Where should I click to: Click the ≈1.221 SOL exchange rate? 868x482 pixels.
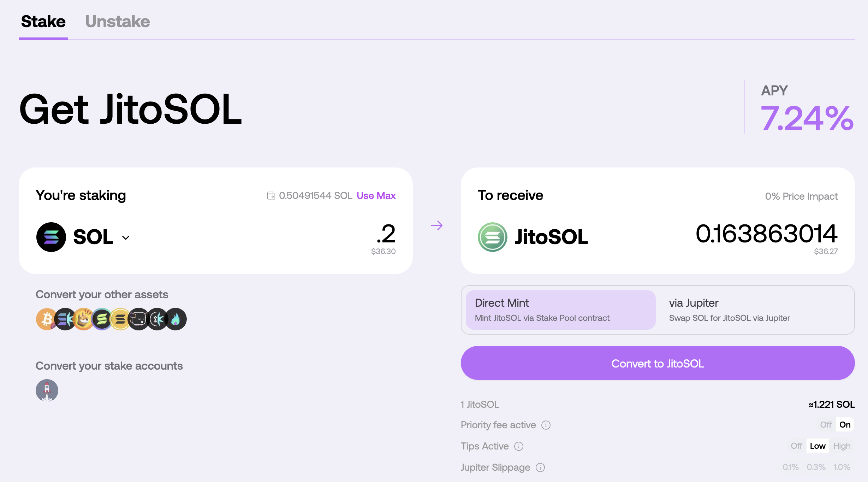click(832, 404)
